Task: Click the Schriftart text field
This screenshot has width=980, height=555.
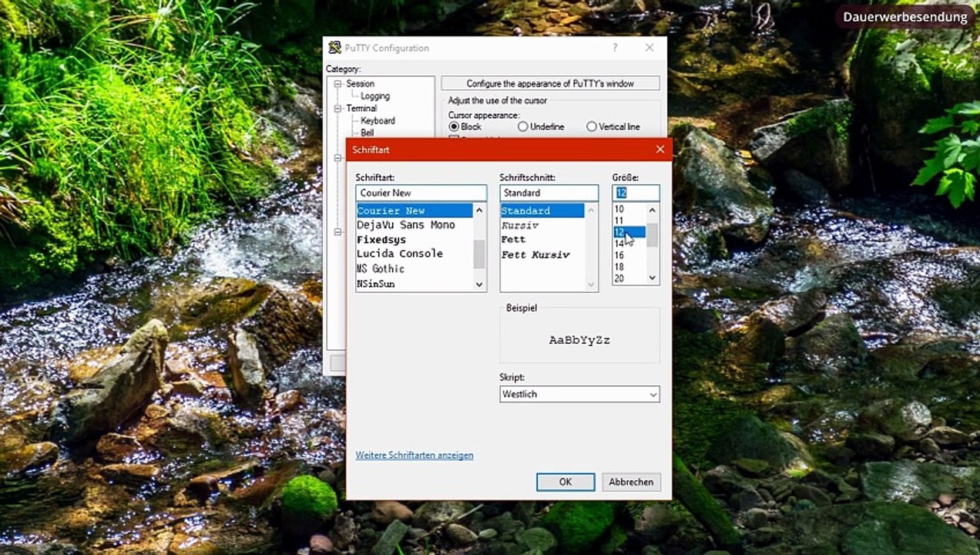Action: [421, 193]
